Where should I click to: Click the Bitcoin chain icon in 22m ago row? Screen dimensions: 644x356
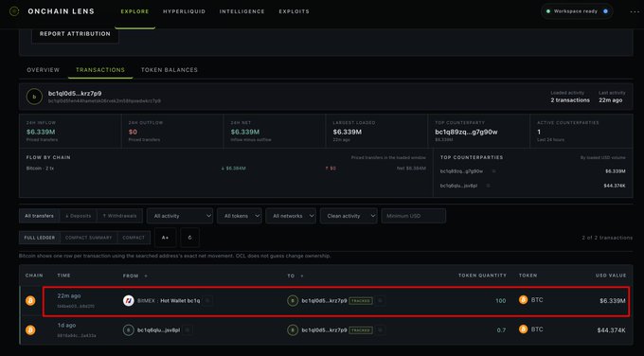30,300
